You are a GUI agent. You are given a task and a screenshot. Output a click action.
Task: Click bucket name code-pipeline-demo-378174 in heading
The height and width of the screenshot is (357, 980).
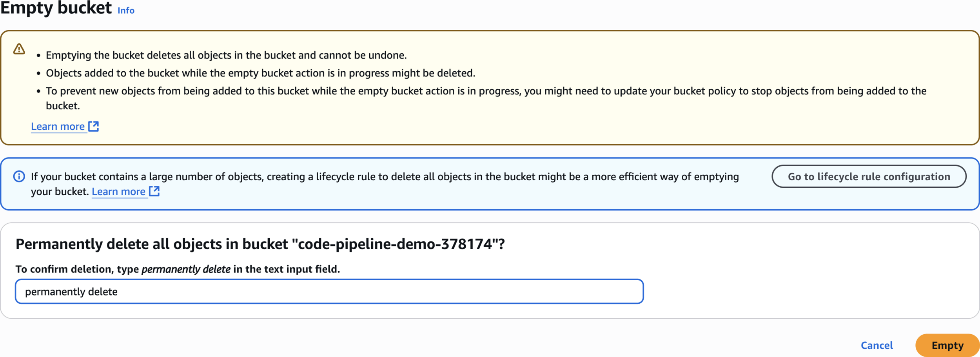pos(395,244)
